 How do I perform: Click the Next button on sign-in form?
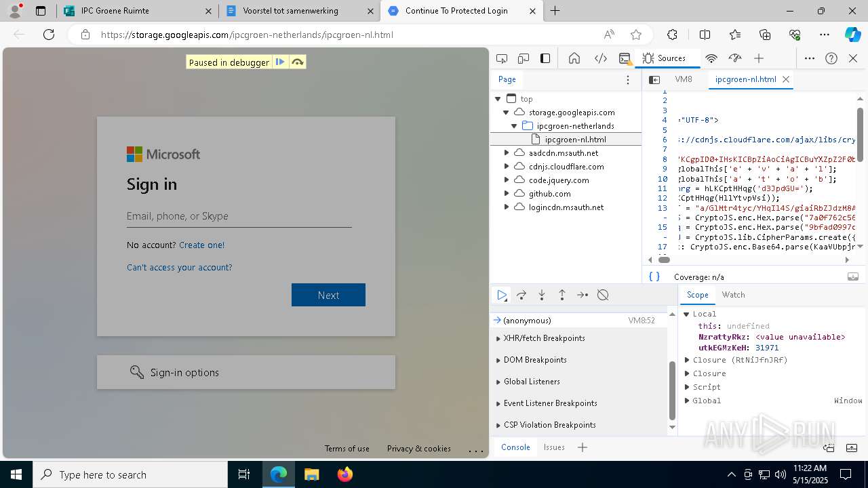pos(328,295)
